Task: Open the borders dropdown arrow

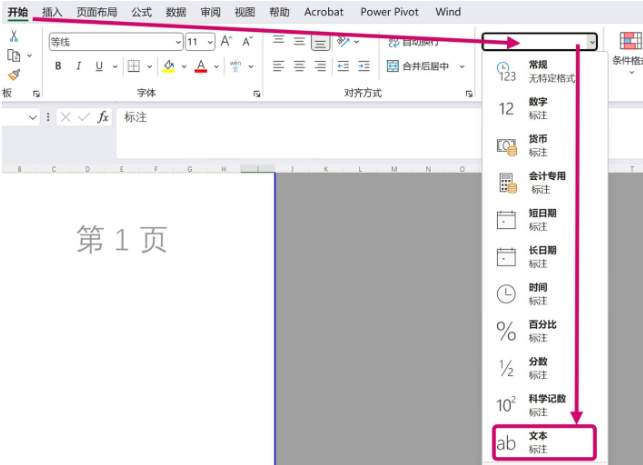Action: click(x=150, y=66)
